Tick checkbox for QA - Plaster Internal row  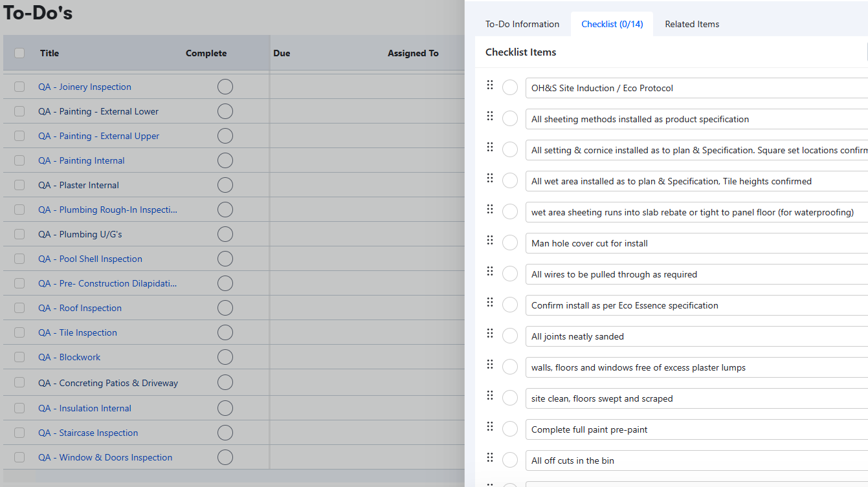[19, 185]
